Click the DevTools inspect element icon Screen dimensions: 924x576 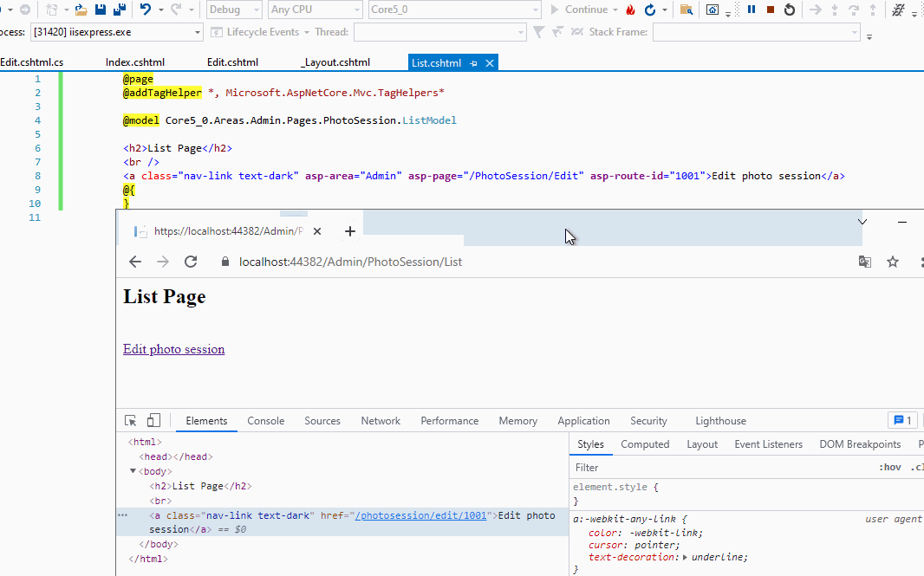tap(130, 420)
